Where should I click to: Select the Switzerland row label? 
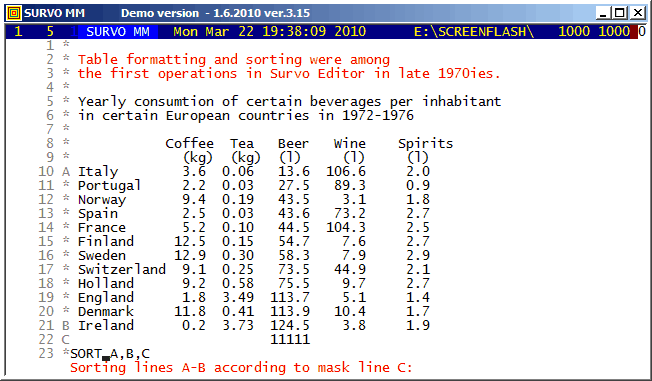(x=122, y=270)
